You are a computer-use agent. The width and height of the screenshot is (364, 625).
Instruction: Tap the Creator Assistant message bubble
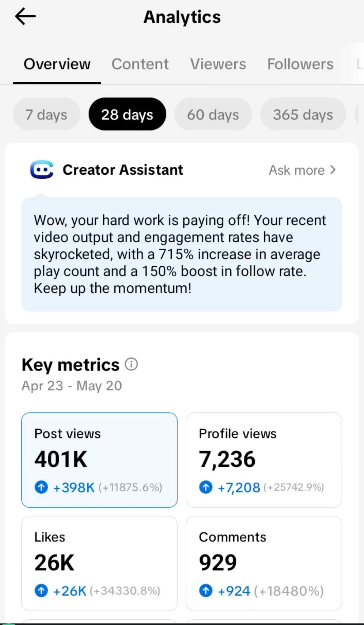coord(182,254)
